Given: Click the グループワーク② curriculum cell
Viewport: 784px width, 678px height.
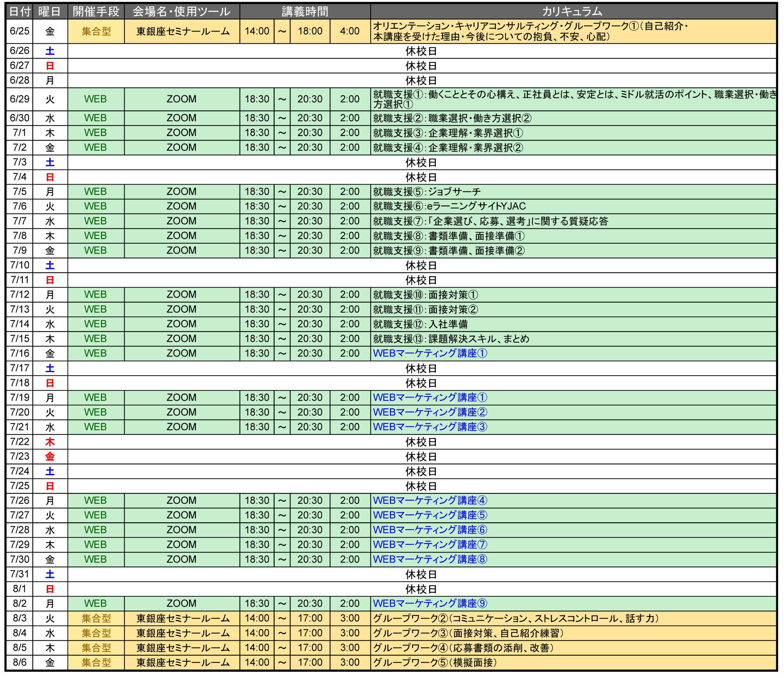Looking at the screenshot, I should pyautogui.click(x=573, y=618).
